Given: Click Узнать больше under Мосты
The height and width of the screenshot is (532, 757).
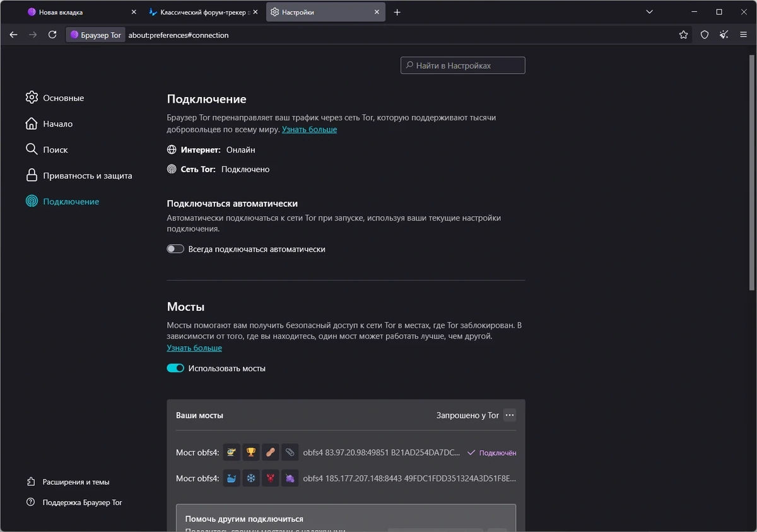Looking at the screenshot, I should coord(194,348).
